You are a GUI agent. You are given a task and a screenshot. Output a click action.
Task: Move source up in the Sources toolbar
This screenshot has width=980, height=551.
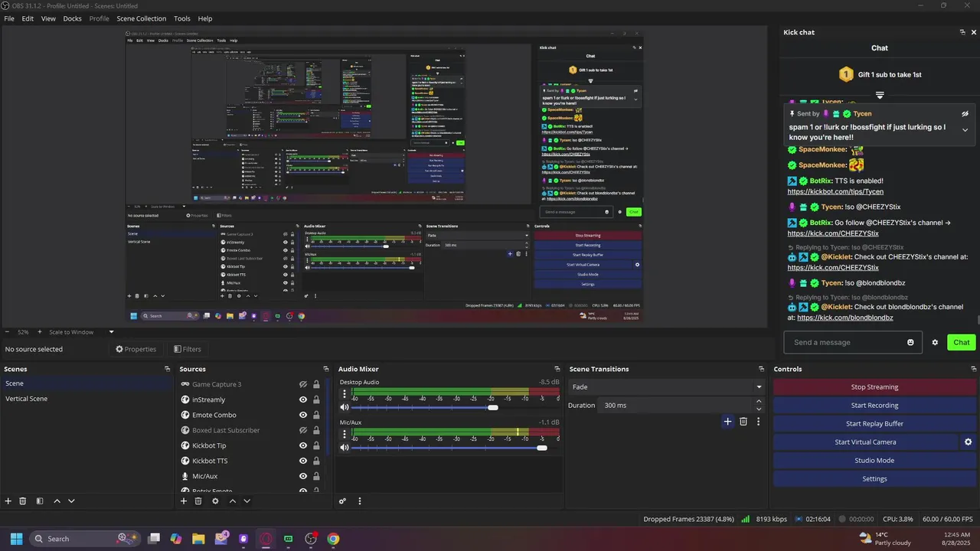[232, 501]
